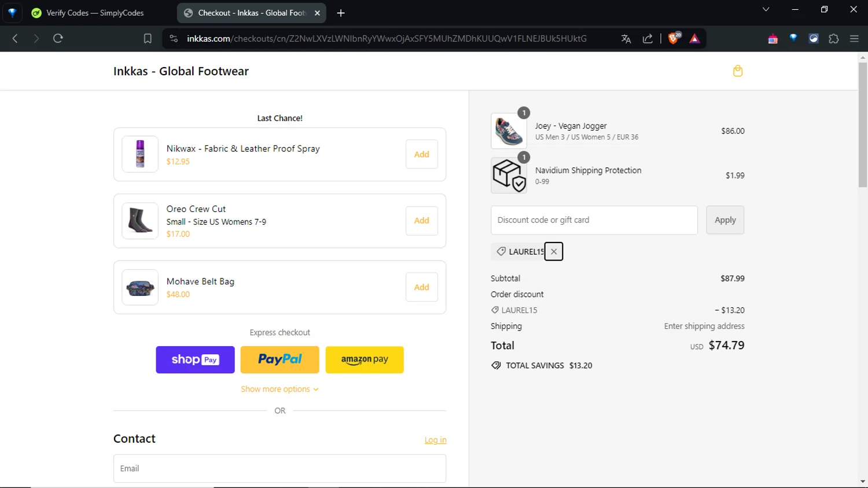868x488 pixels.
Task: Click the Enter shipping address text
Action: (x=704, y=326)
